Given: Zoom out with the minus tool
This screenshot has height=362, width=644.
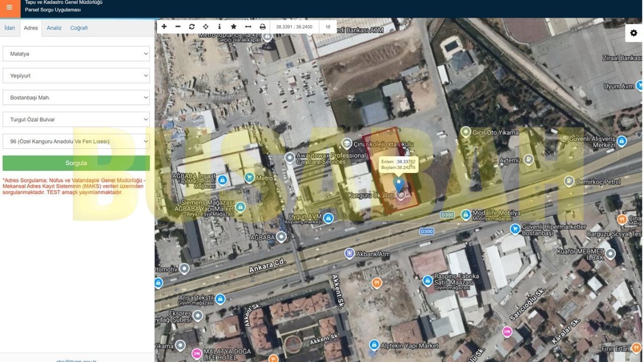Looking at the screenshot, I should tap(178, 27).
